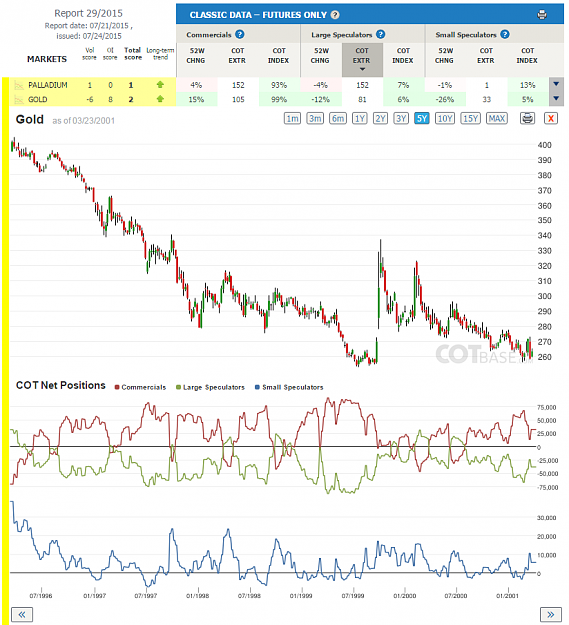Open the Commercials help question mark
This screenshot has width=569, height=625.
(239, 34)
